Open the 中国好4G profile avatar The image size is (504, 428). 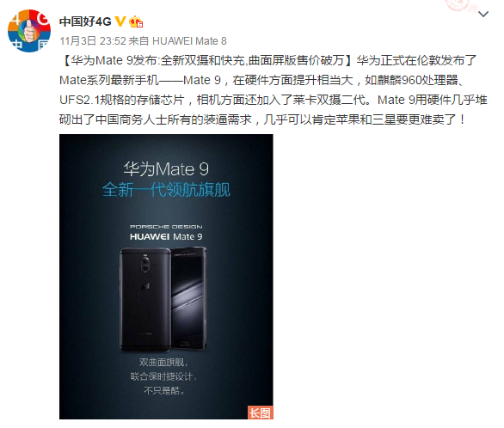(29, 31)
